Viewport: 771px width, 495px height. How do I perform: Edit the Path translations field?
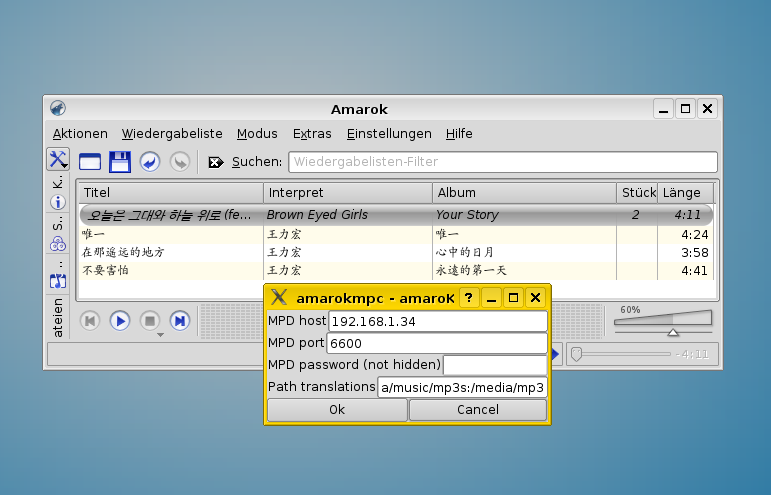coord(462,387)
